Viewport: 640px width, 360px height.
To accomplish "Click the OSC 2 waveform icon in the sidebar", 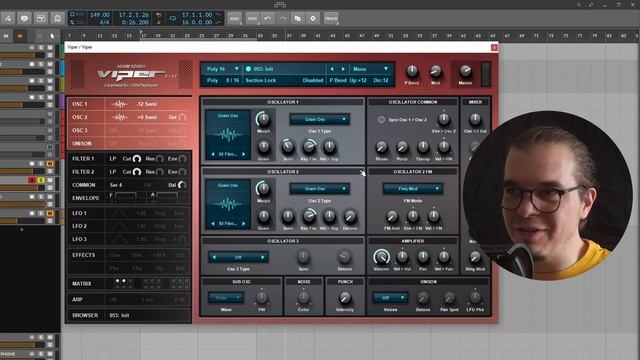I will click(x=119, y=117).
